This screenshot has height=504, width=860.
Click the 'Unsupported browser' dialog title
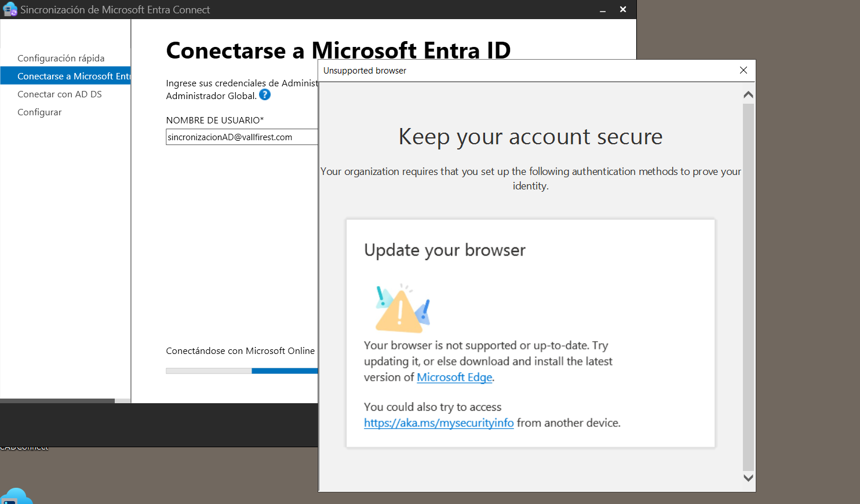pyautogui.click(x=365, y=71)
